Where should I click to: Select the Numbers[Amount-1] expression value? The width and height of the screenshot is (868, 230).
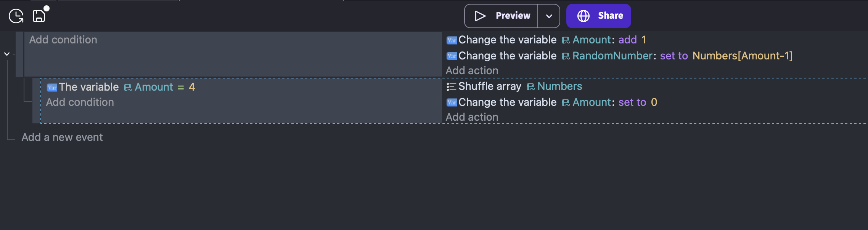pyautogui.click(x=742, y=56)
